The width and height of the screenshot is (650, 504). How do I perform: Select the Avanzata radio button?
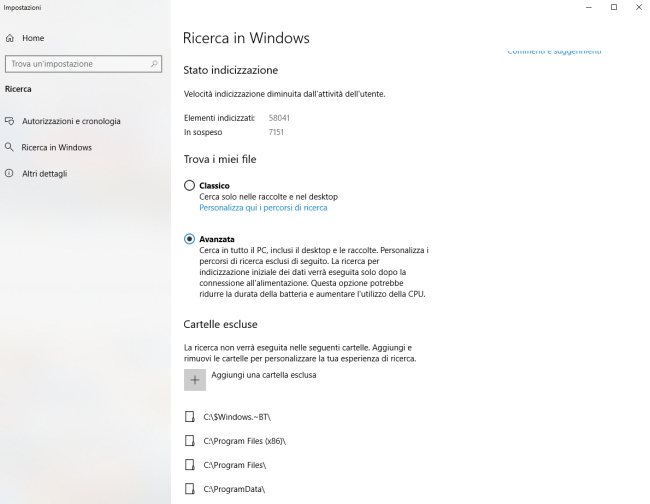pyautogui.click(x=189, y=239)
